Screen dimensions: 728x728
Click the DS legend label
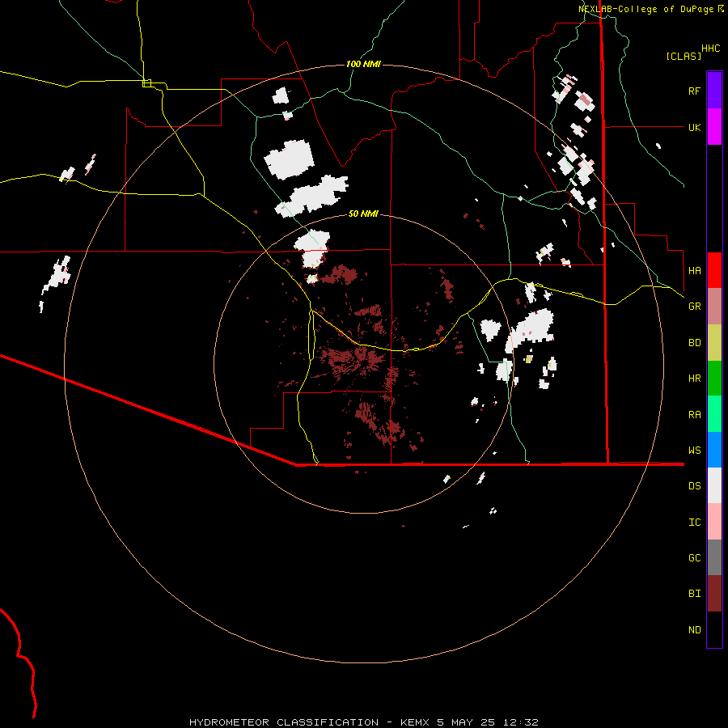coord(694,486)
